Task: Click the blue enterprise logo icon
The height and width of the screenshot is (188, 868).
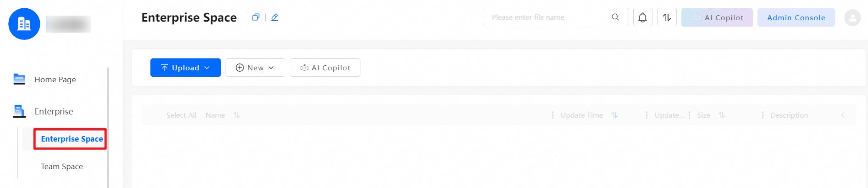Action: (24, 24)
